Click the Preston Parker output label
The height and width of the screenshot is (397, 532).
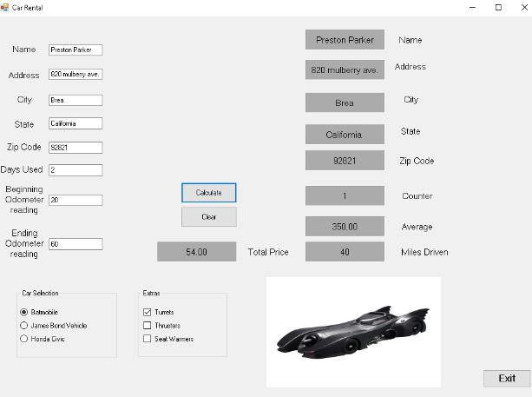coord(345,40)
